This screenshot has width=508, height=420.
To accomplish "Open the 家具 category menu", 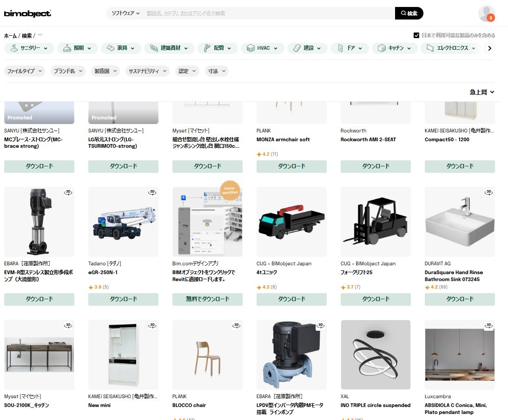I will [121, 48].
